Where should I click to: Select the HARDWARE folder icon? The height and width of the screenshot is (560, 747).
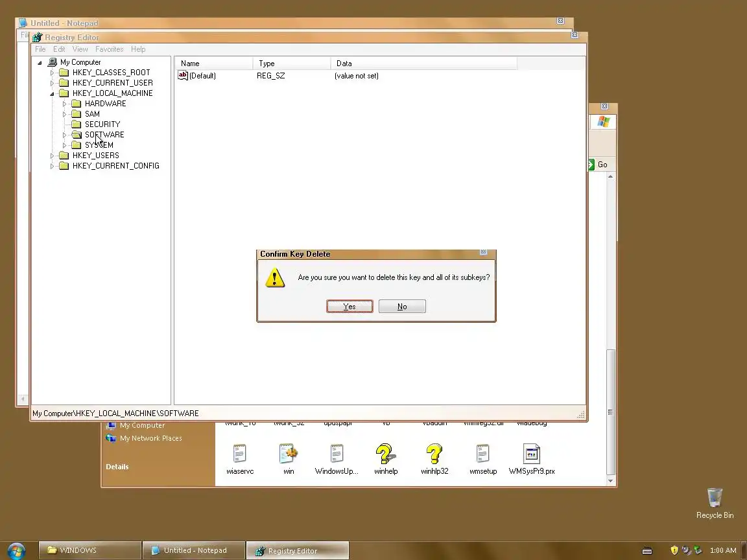tap(77, 103)
